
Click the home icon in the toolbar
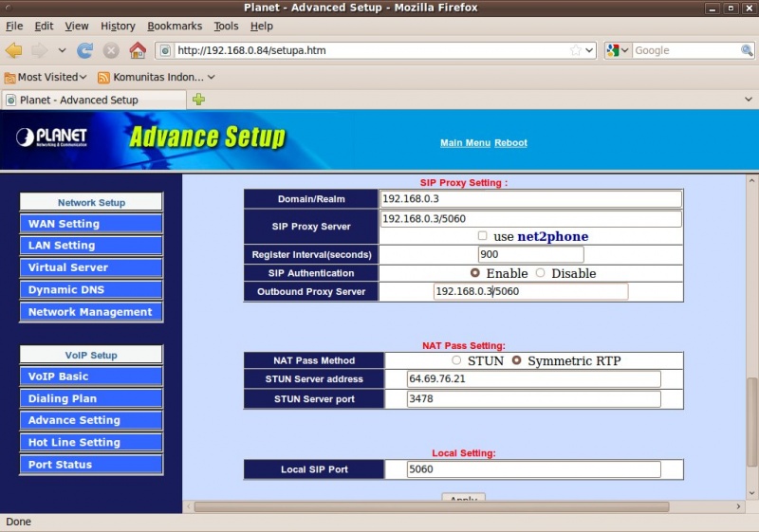click(138, 50)
